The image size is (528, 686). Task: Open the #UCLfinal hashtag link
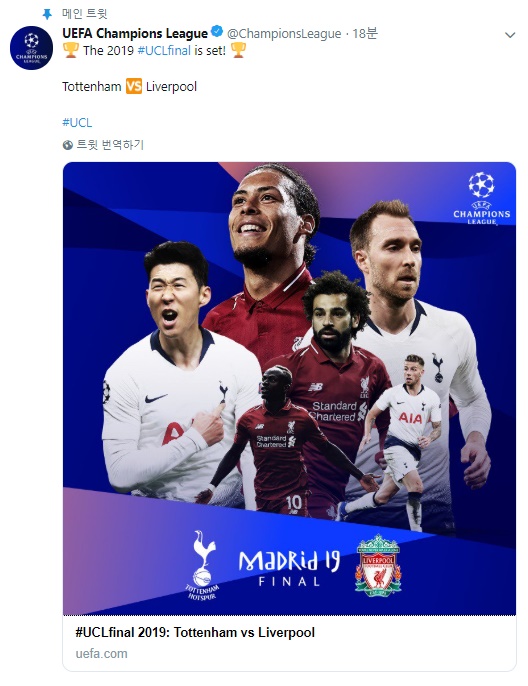point(164,50)
